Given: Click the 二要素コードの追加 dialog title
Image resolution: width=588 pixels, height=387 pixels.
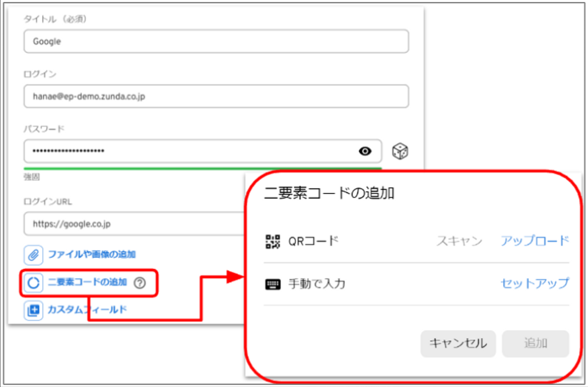Looking at the screenshot, I should (x=329, y=193).
